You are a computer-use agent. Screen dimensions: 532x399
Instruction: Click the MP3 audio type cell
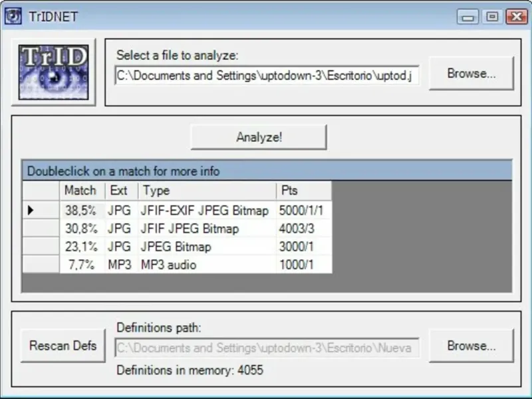coord(207,264)
